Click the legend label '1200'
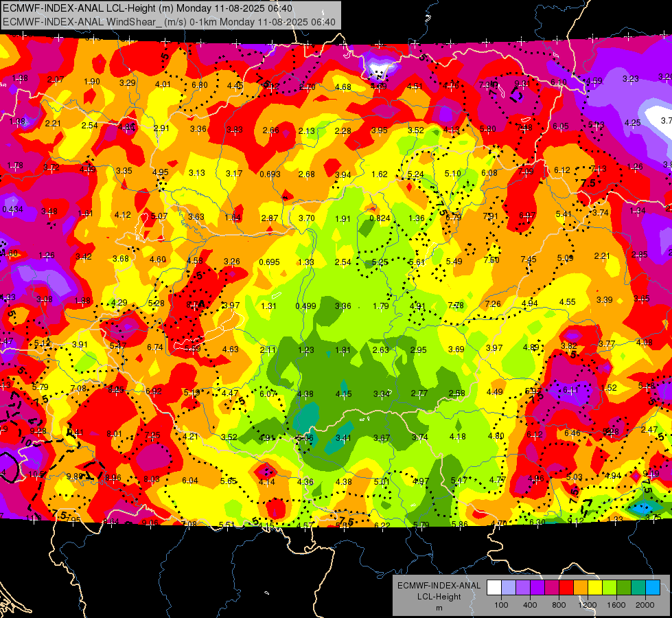 coord(587,605)
